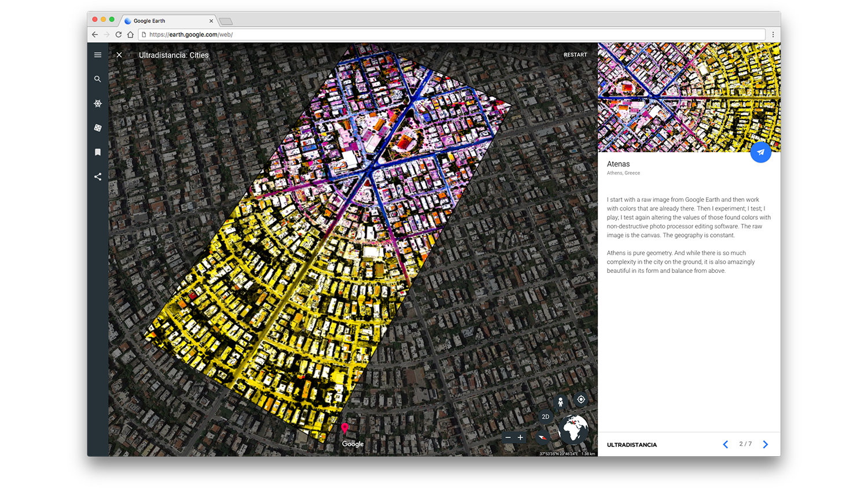Screen dimensions: 868x488
Task: Open a new browser tab
Action: point(226,21)
